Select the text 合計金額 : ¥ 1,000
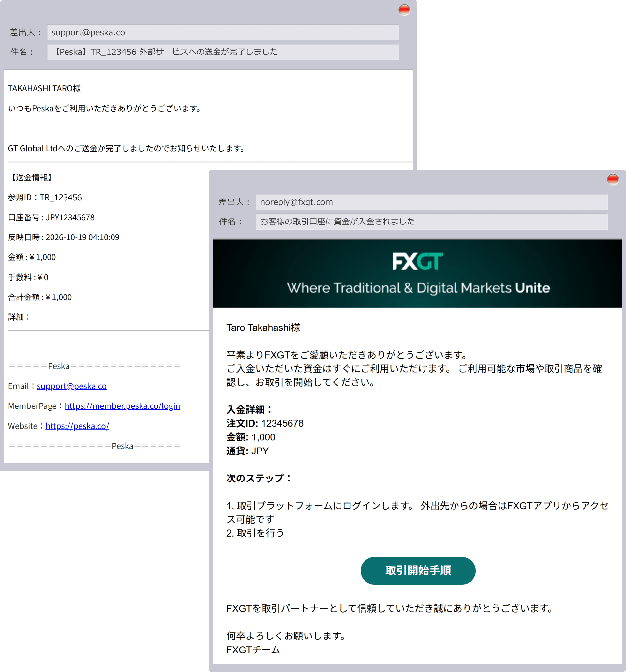626x672 pixels. tap(40, 297)
